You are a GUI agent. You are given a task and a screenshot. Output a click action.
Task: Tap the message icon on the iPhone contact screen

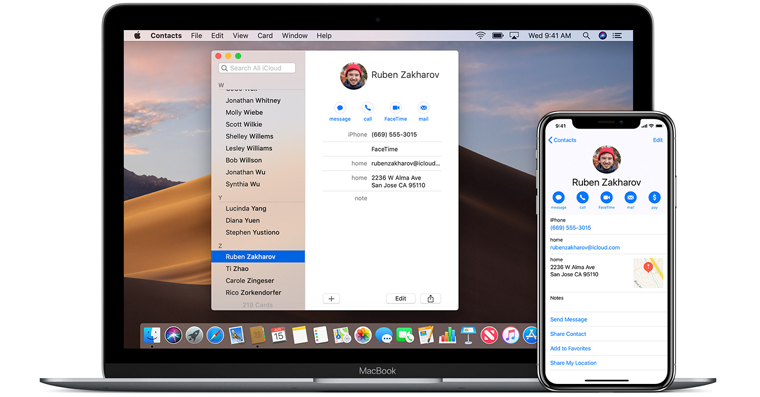pos(558,197)
